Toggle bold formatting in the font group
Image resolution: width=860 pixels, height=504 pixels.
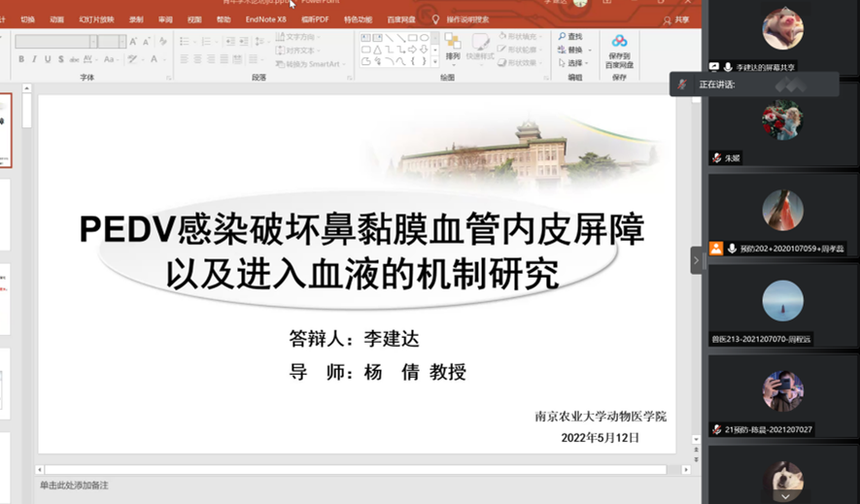point(21,59)
